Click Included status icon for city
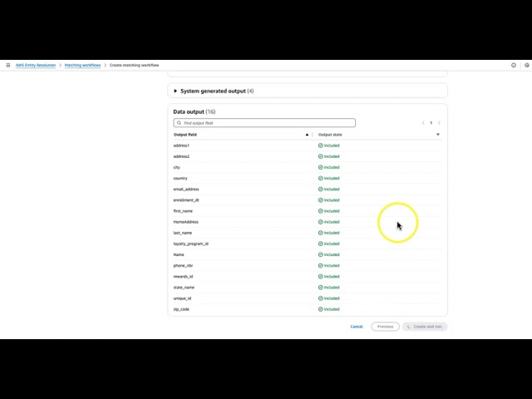Screen dimensions: 532x399 320,167
